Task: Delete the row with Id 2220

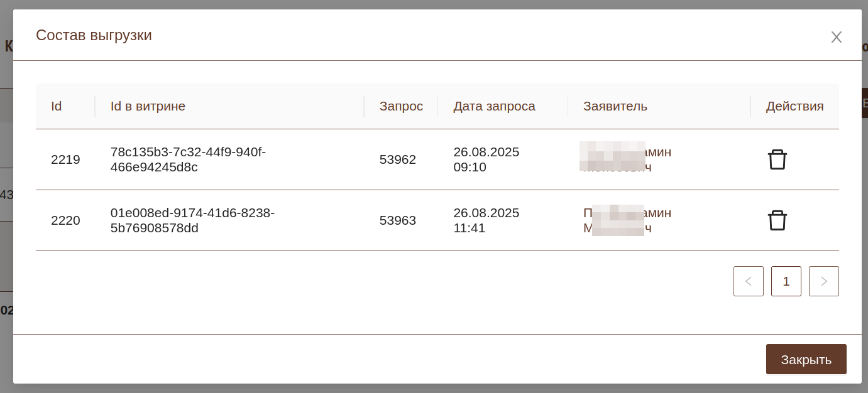Action: tap(777, 220)
